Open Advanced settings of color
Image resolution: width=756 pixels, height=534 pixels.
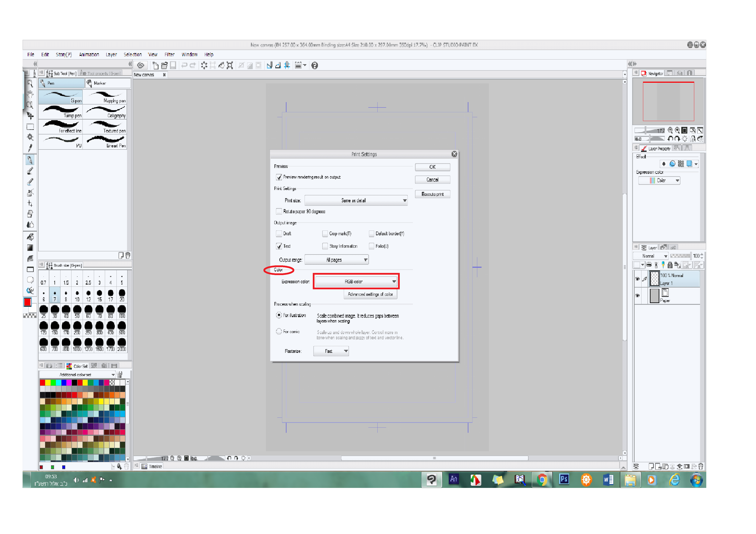[x=370, y=294]
